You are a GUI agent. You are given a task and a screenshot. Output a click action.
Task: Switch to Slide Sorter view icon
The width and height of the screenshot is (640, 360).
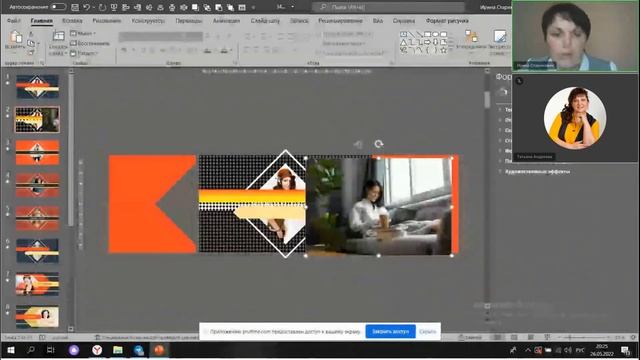tap(514, 338)
